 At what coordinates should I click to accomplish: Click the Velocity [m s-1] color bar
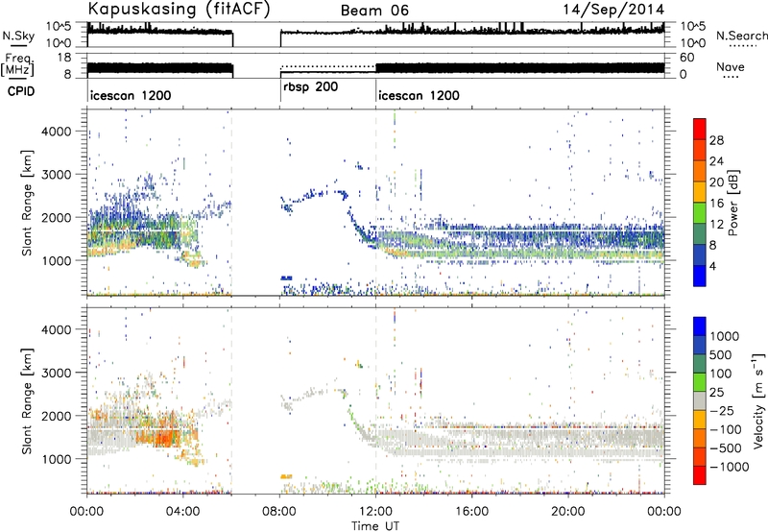(700, 400)
